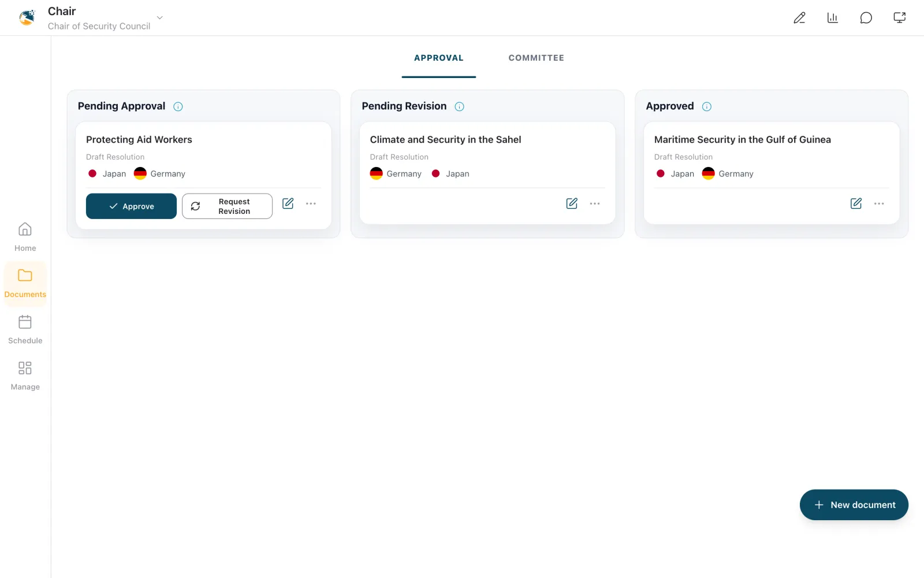Expand the Chair role dropdown chevron
This screenshot has height=578, width=924.
160,18
